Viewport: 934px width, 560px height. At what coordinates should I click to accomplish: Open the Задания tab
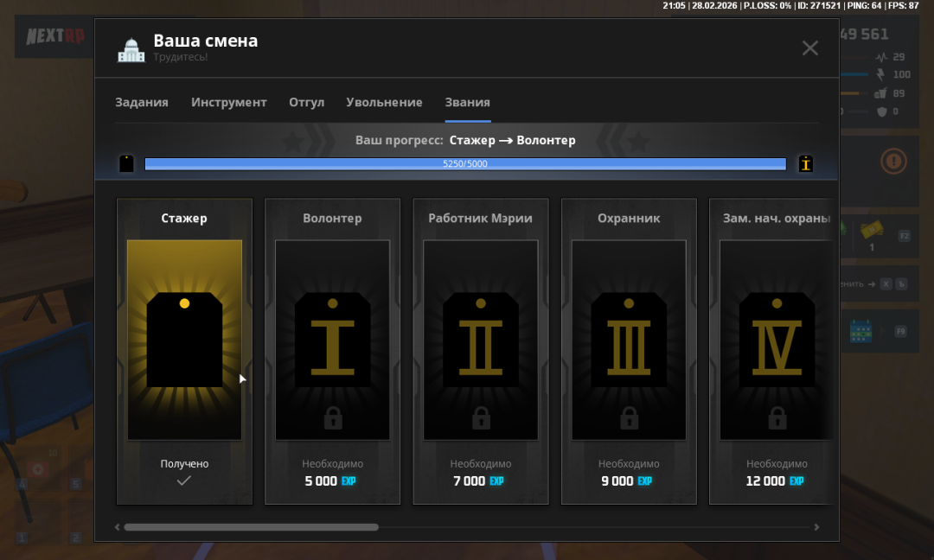[142, 102]
